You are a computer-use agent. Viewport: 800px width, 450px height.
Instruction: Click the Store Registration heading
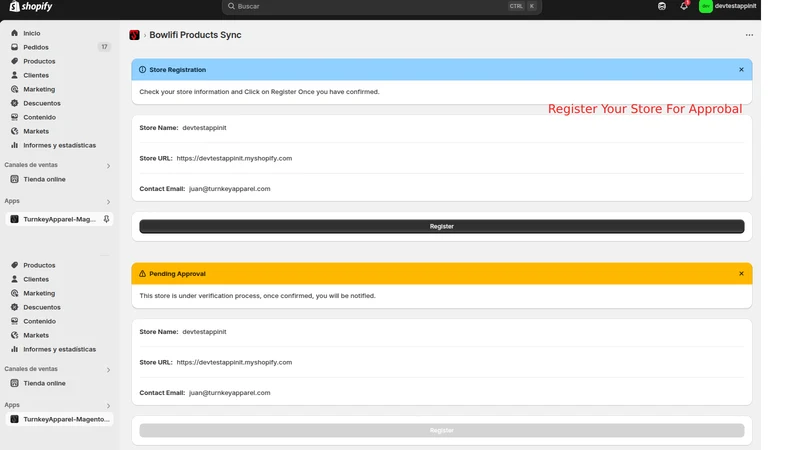178,70
